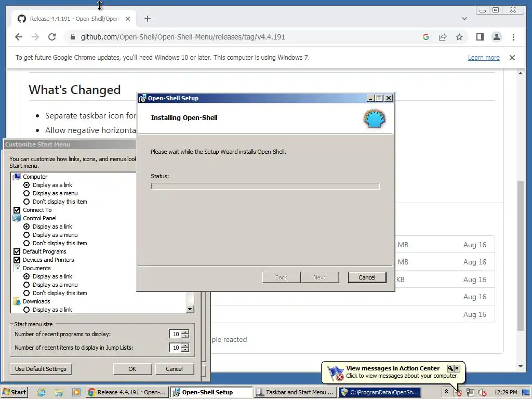The height and width of the screenshot is (399, 532).
Task: Toggle the Default Programs checkbox
Action: point(17,251)
